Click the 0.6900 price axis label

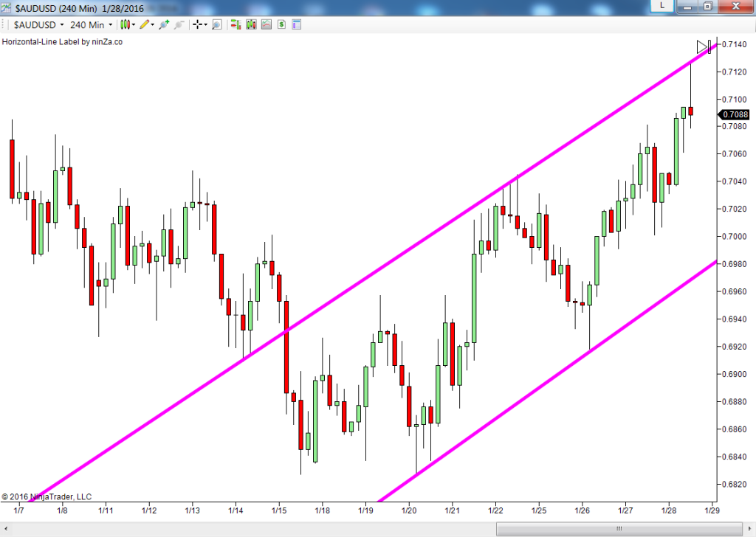735,374
